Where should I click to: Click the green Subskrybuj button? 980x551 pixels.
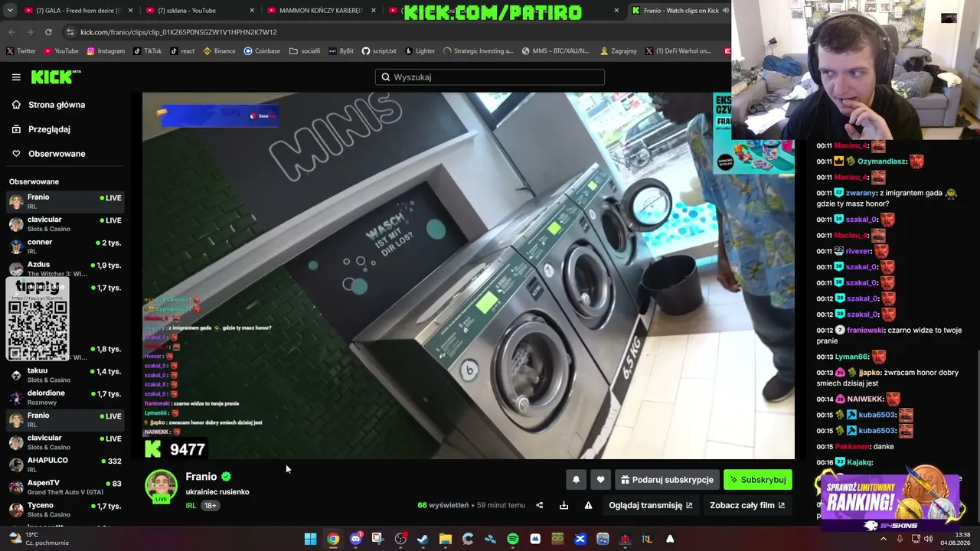pos(758,480)
